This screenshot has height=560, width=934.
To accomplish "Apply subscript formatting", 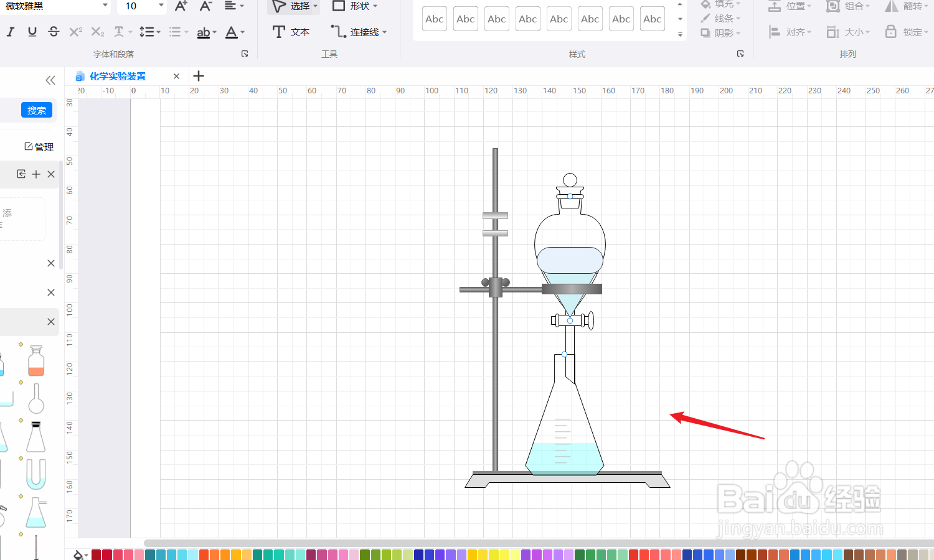I will click(x=98, y=32).
